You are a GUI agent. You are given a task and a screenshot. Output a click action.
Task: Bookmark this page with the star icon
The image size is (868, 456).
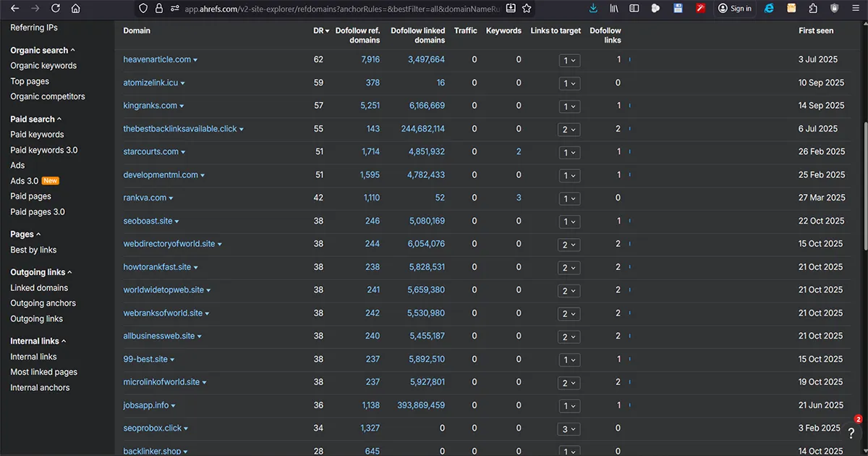[x=527, y=9]
